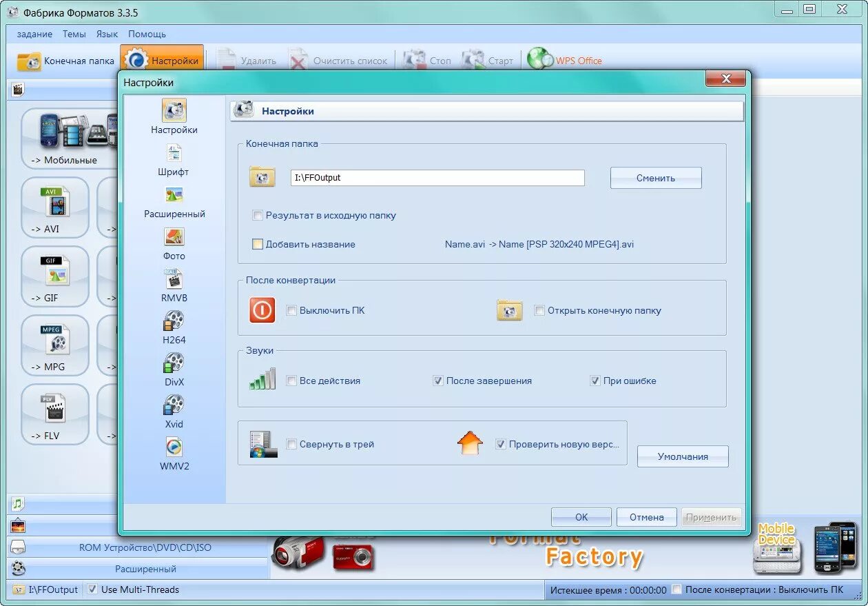This screenshot has width=868, height=606.
Task: Click the Умолчания button
Action: click(682, 456)
